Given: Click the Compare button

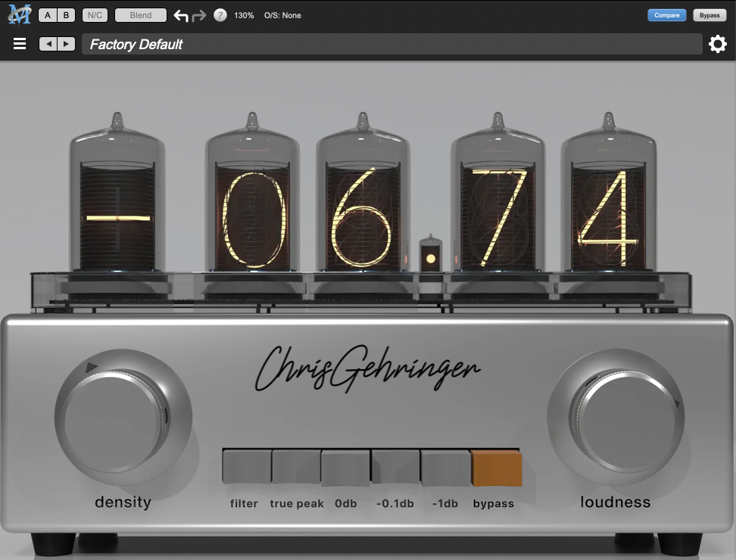Looking at the screenshot, I should (x=666, y=14).
